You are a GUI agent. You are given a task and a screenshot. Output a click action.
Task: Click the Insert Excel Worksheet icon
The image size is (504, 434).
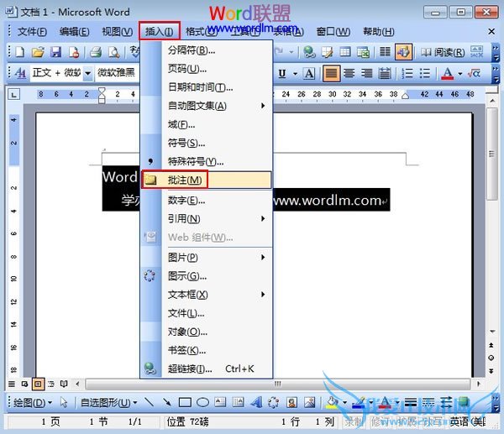click(363, 52)
